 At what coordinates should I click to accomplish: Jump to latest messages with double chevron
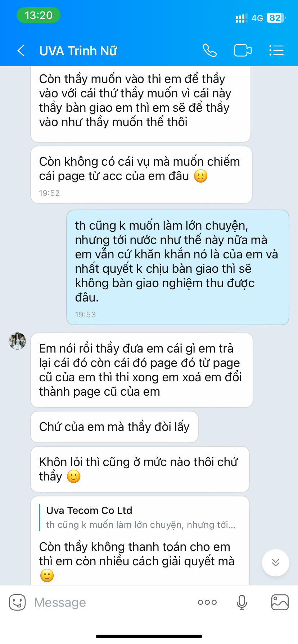(x=276, y=563)
